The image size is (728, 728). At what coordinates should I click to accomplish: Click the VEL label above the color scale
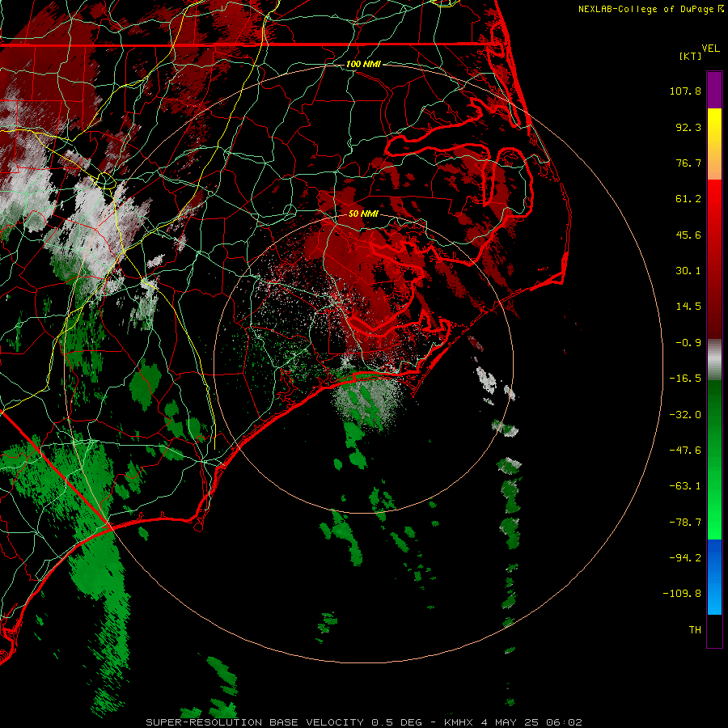[x=710, y=49]
